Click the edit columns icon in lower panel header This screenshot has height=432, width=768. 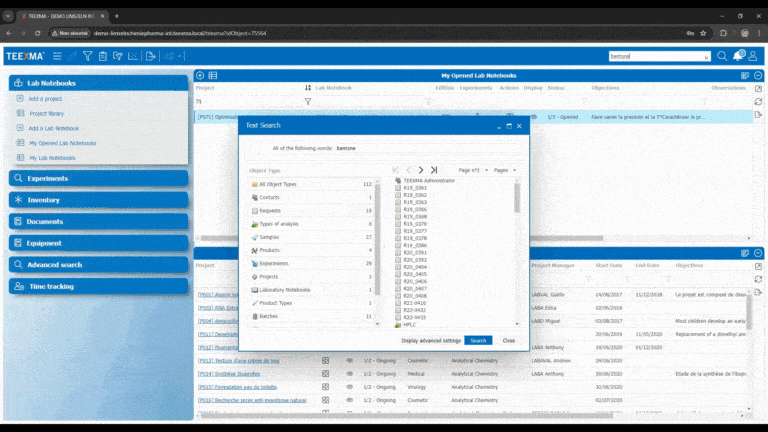(x=745, y=253)
